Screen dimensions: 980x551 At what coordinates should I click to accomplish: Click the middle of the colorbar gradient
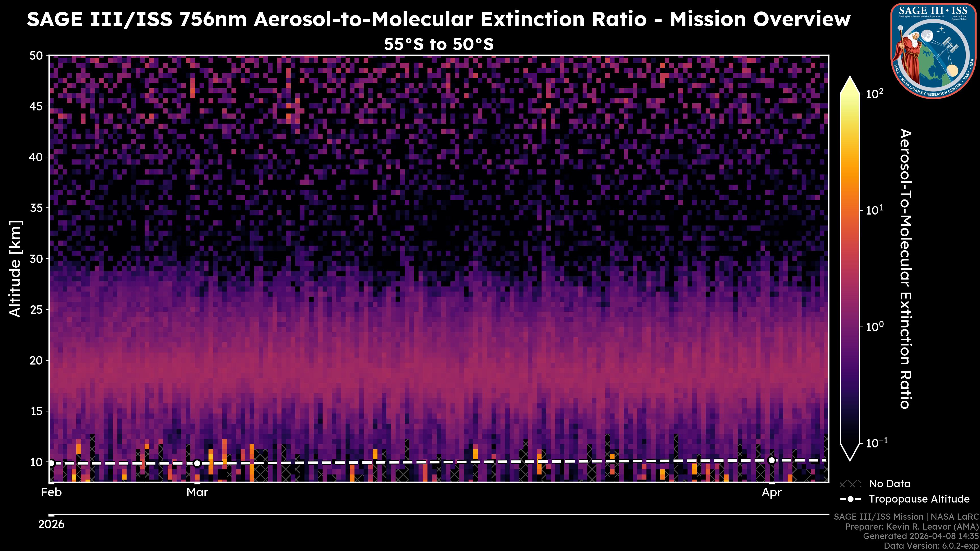(x=850, y=268)
